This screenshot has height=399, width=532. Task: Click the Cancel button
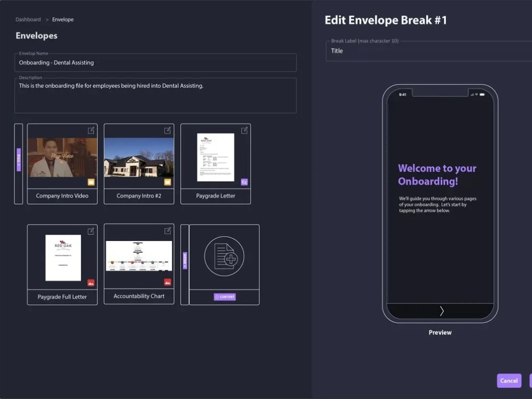click(509, 381)
